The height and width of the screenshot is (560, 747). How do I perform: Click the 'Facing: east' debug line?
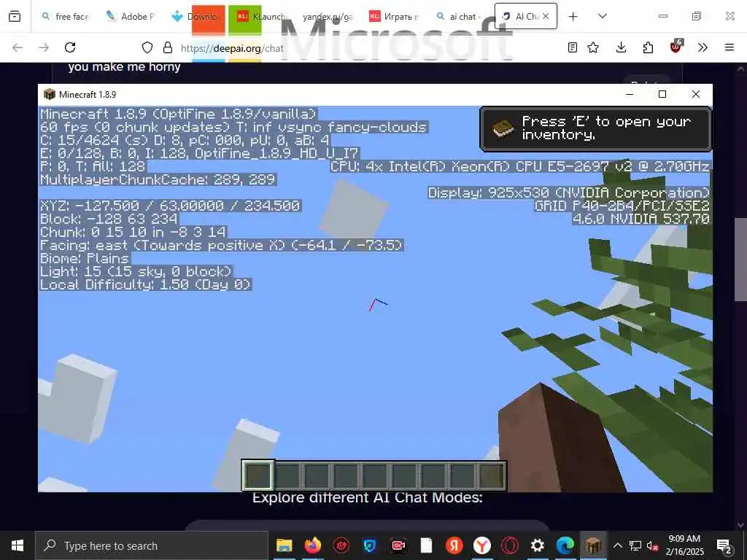tap(222, 245)
